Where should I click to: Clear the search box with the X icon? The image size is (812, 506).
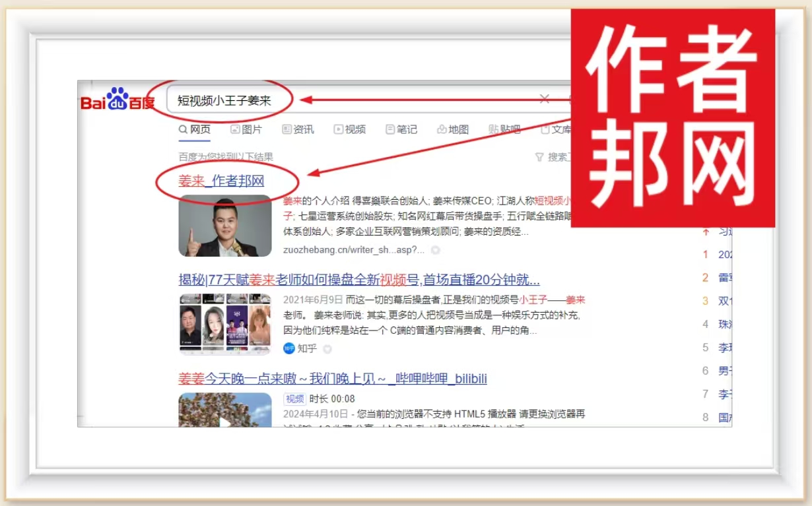[x=544, y=99]
